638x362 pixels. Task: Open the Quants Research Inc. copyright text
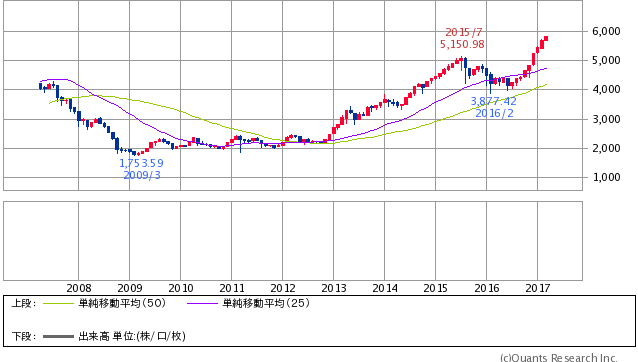click(559, 358)
